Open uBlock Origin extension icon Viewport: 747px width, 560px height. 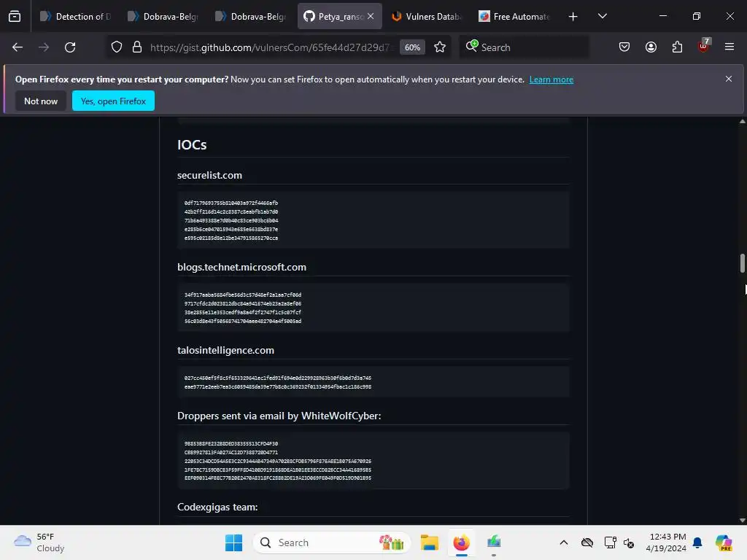point(704,46)
